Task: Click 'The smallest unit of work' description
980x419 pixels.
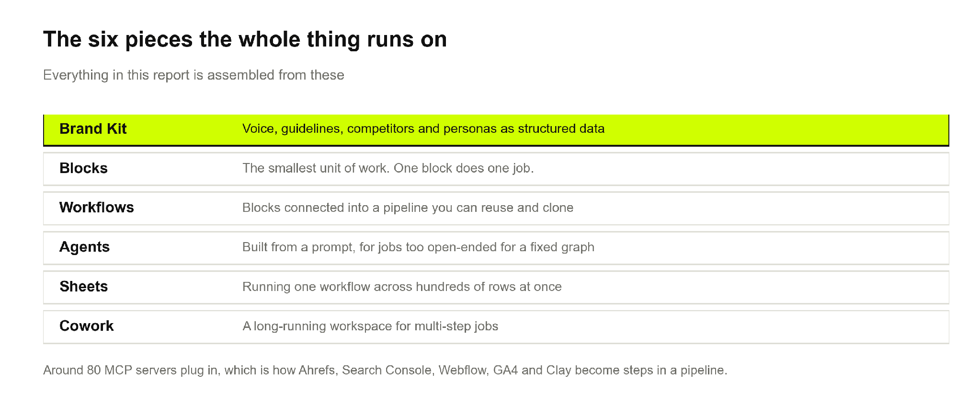Action: pos(388,168)
